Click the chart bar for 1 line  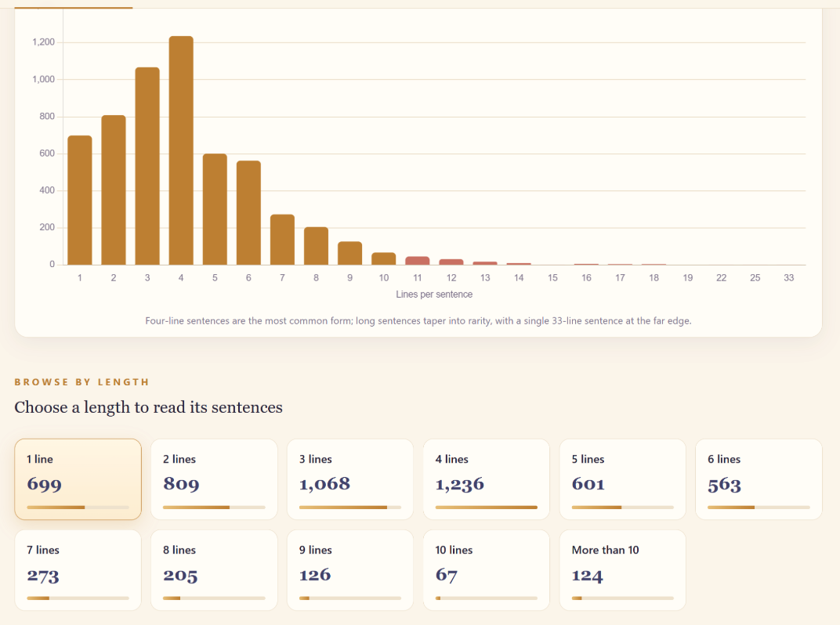pos(80,201)
